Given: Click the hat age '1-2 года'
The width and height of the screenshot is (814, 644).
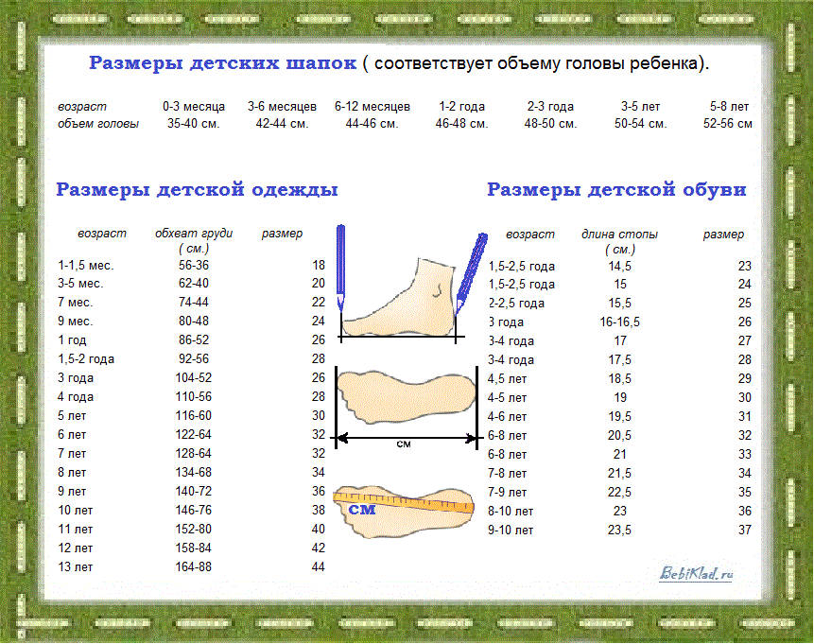Looking at the screenshot, I should tap(462, 107).
